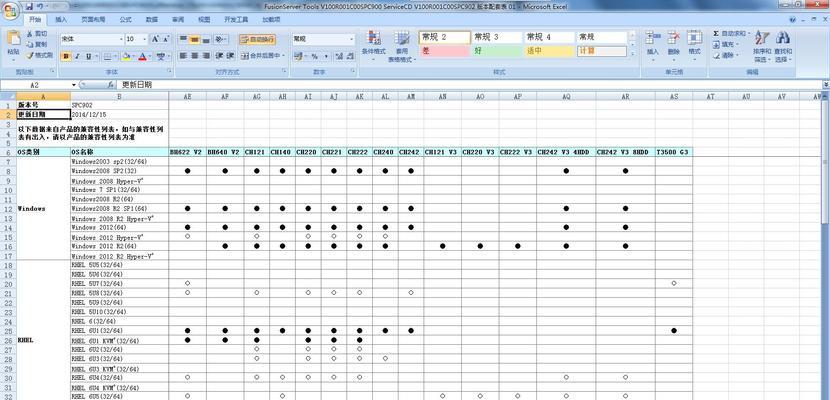Increase font size with the large A icon
Image resolution: width=830 pixels, height=400 pixels.
coord(156,39)
